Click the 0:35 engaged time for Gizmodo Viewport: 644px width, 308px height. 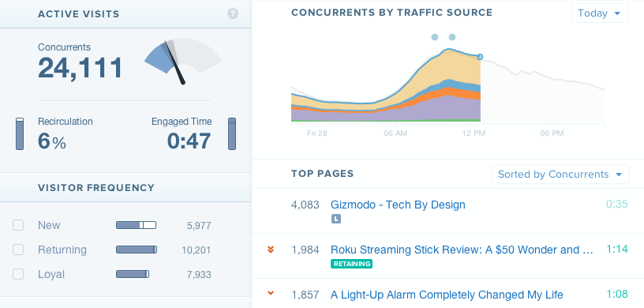point(617,204)
